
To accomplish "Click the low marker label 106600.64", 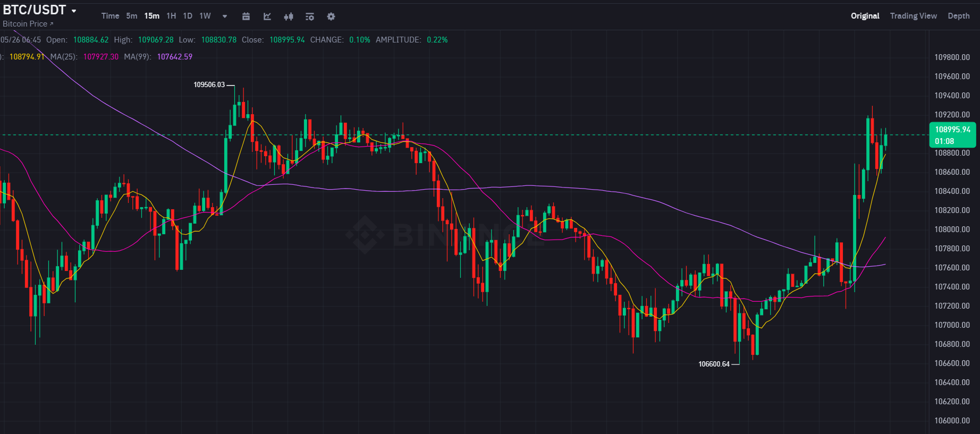I will coord(714,364).
